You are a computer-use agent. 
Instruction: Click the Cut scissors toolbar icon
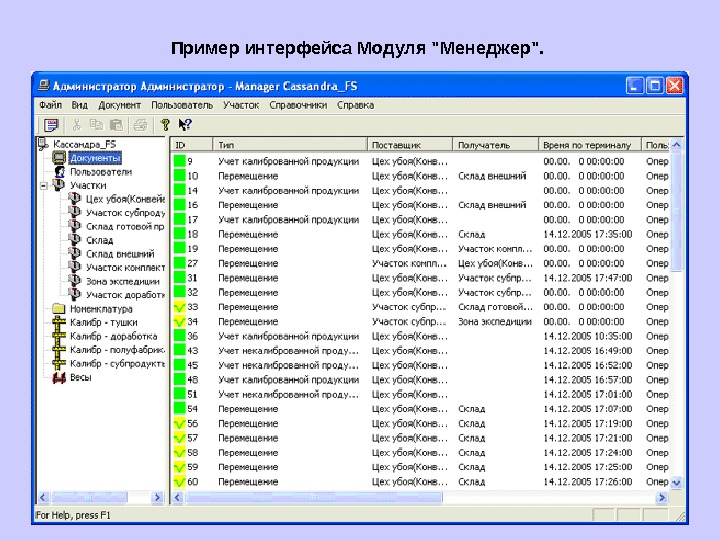tap(77, 124)
